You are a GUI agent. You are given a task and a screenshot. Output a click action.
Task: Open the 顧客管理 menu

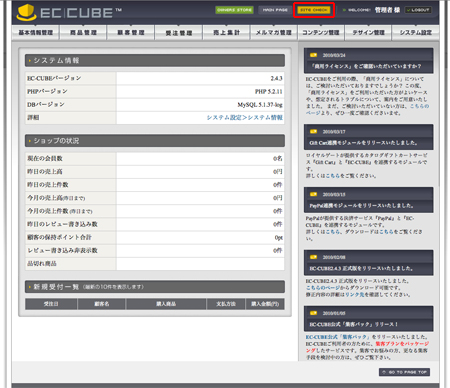131,32
